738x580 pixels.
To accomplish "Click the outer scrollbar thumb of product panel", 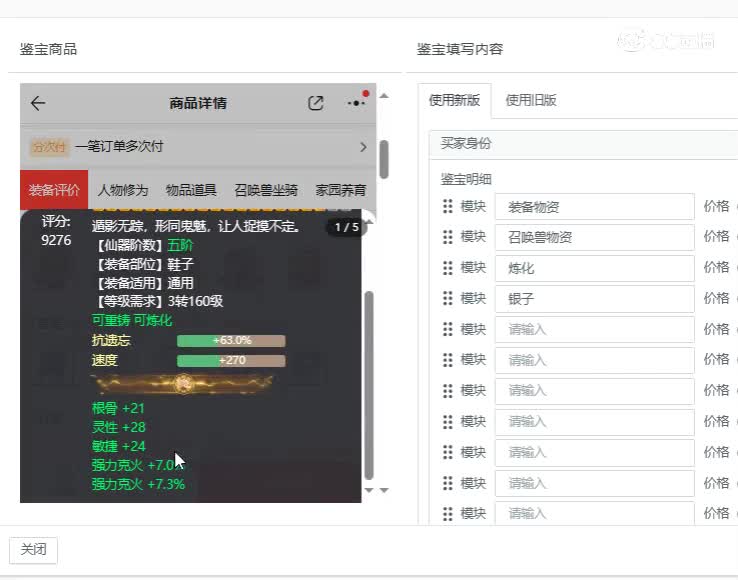I will (384, 160).
